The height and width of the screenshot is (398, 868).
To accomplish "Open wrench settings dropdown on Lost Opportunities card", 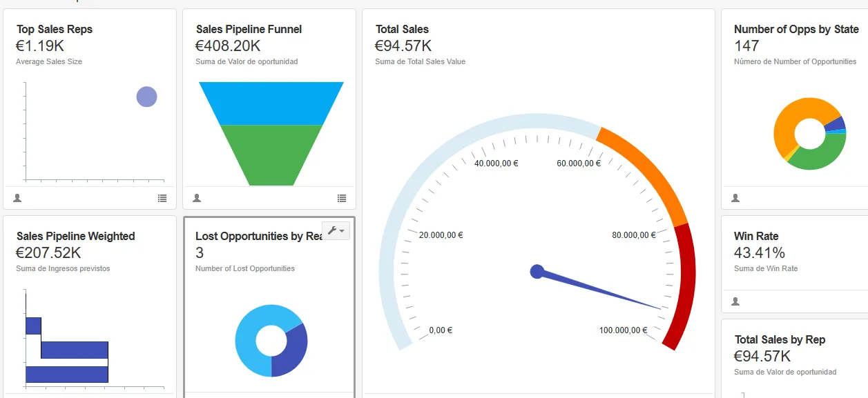I will (x=336, y=230).
